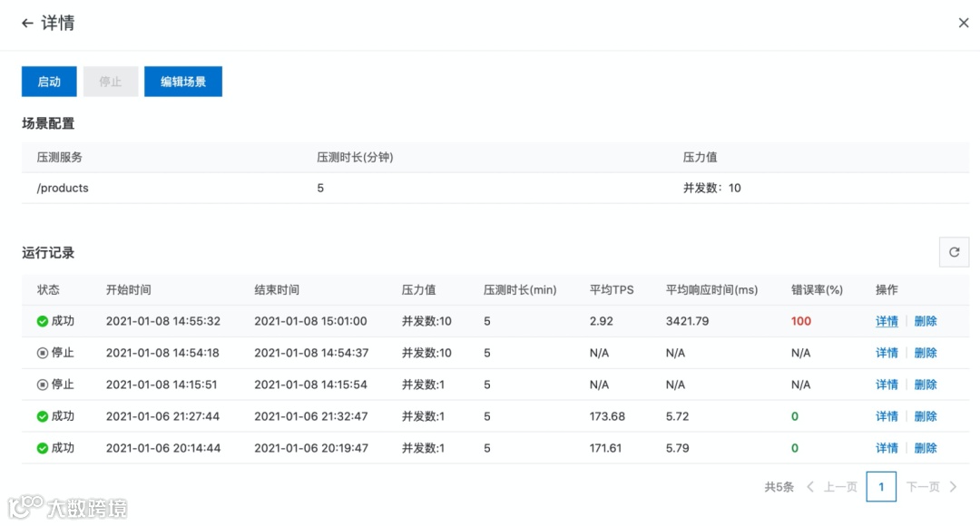Click green success icon for 14:55:32 run

click(x=43, y=321)
